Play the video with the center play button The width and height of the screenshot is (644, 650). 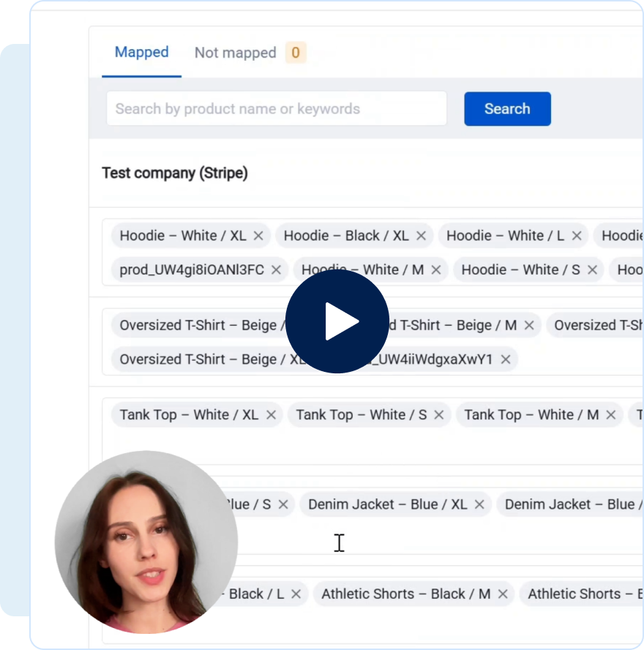[337, 321]
